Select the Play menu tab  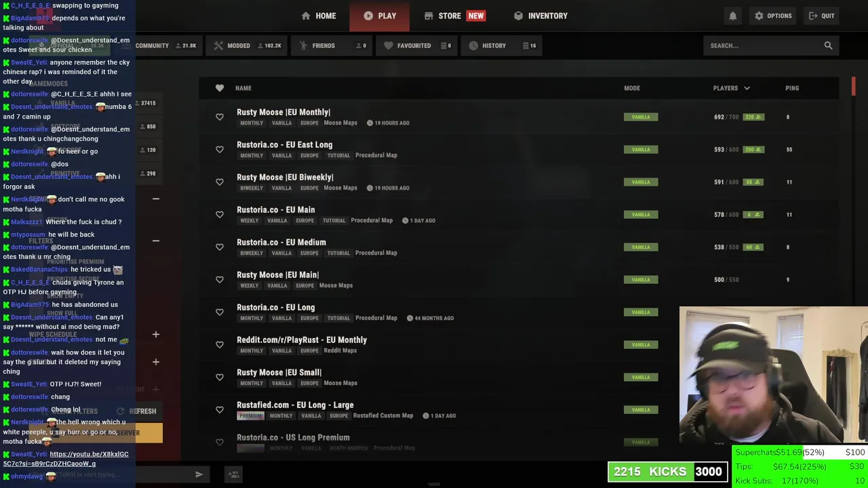(380, 16)
